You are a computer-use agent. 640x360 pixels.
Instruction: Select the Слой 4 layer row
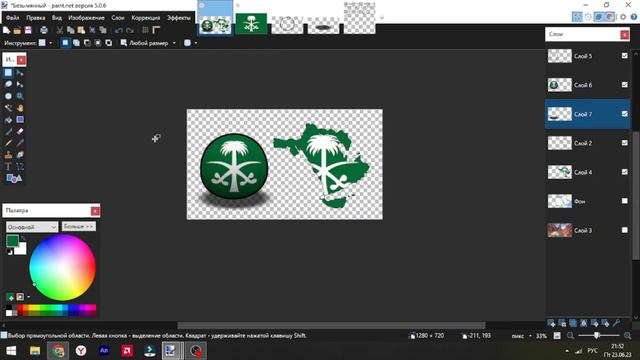pos(588,172)
